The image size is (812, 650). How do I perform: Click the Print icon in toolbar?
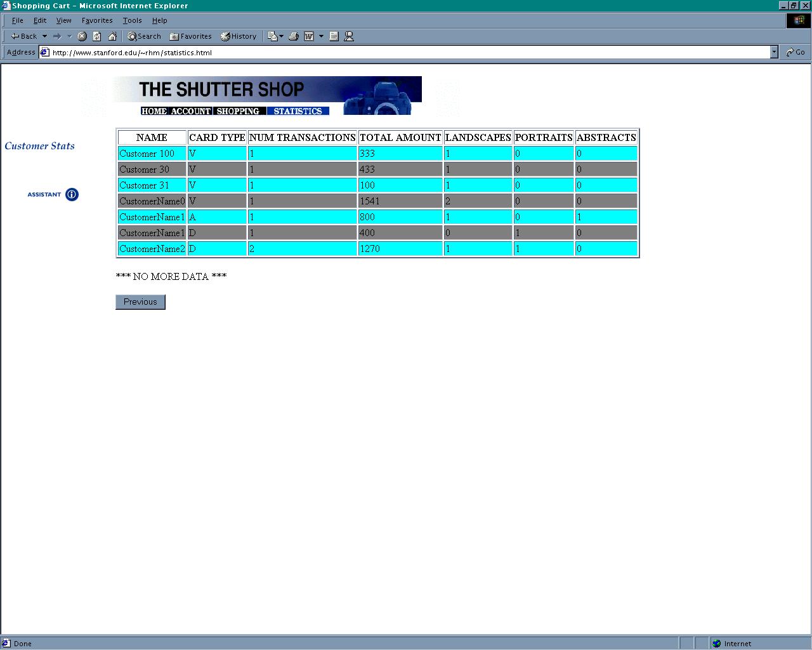tap(294, 36)
